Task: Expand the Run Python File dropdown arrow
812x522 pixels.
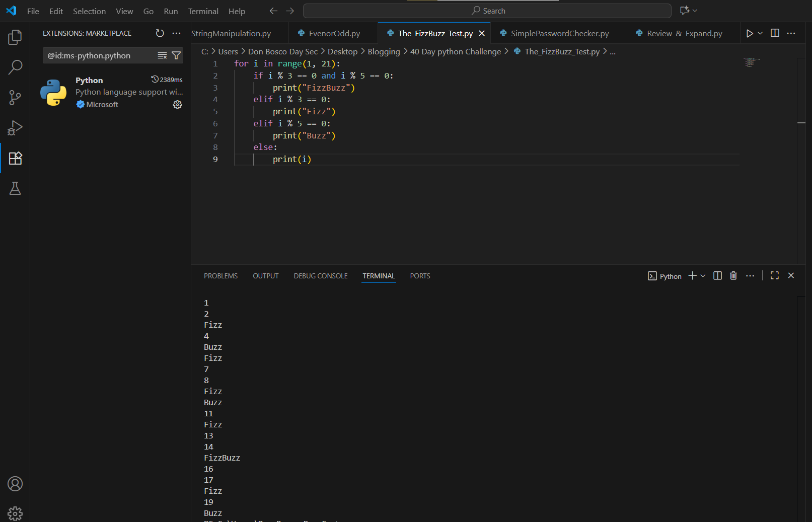Action: coord(760,33)
